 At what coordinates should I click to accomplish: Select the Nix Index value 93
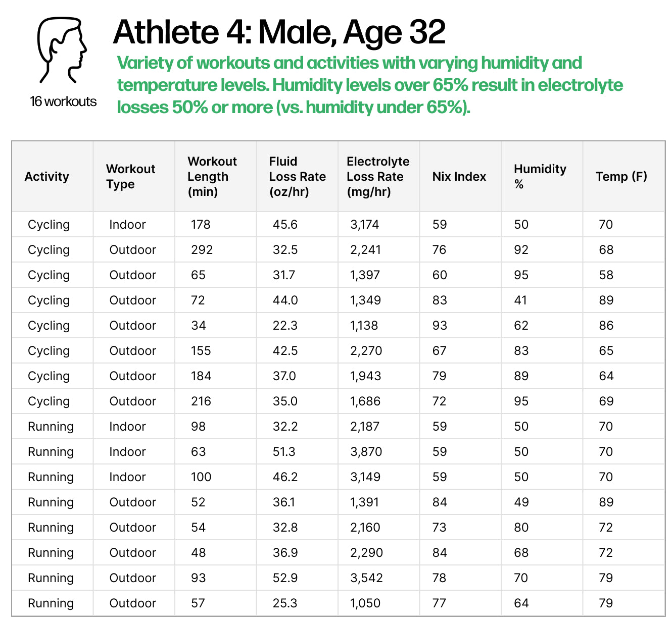[x=440, y=326]
